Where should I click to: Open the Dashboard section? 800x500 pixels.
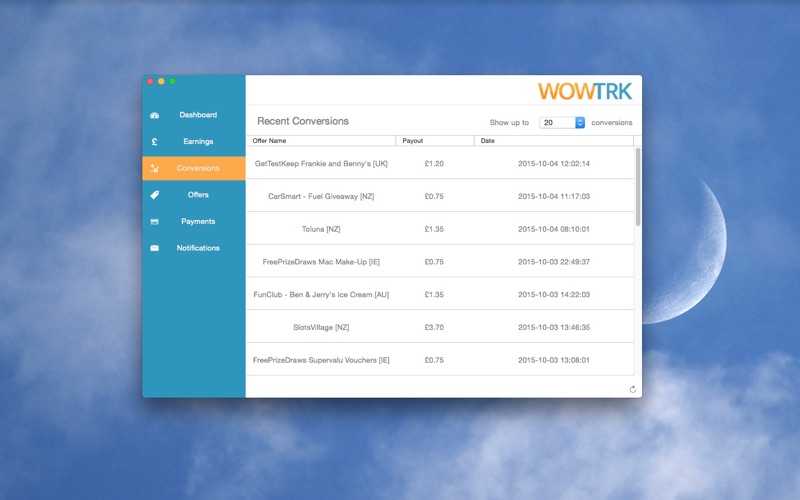(x=197, y=115)
